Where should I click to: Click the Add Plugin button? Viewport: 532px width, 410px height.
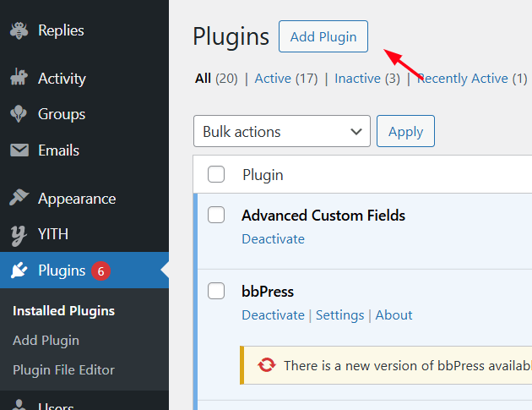(x=323, y=36)
